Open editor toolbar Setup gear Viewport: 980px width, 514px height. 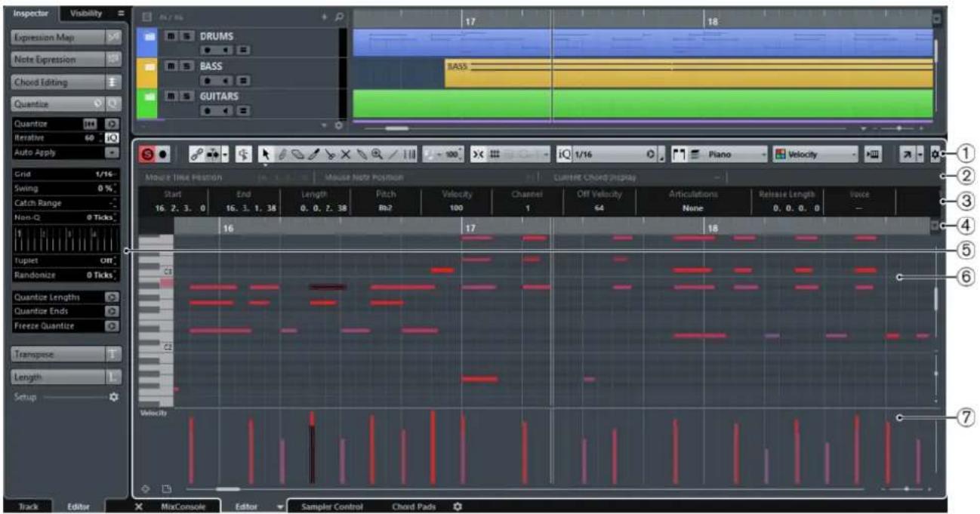(935, 154)
